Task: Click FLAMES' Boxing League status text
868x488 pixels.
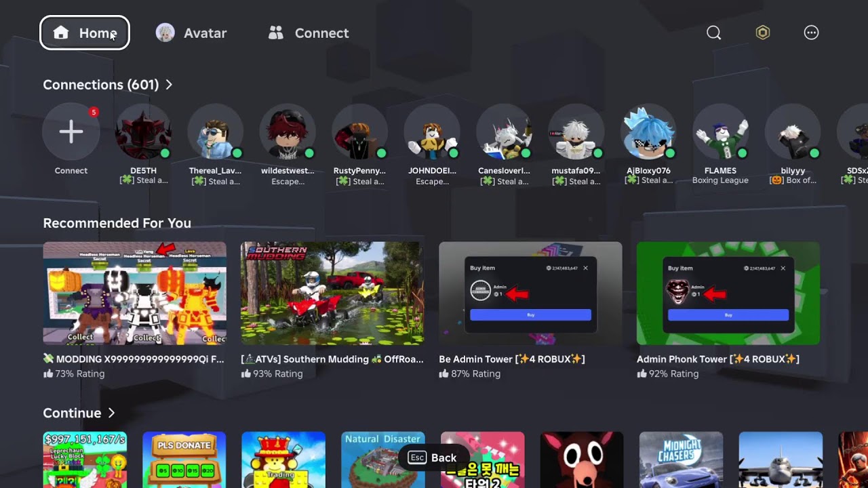Action: point(720,181)
